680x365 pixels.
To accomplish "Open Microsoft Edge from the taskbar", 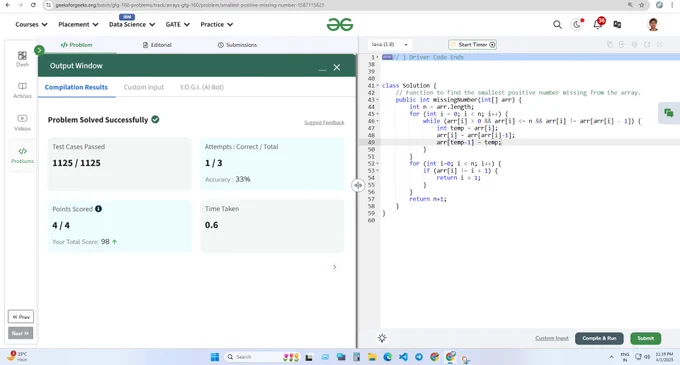I will coord(388,357).
